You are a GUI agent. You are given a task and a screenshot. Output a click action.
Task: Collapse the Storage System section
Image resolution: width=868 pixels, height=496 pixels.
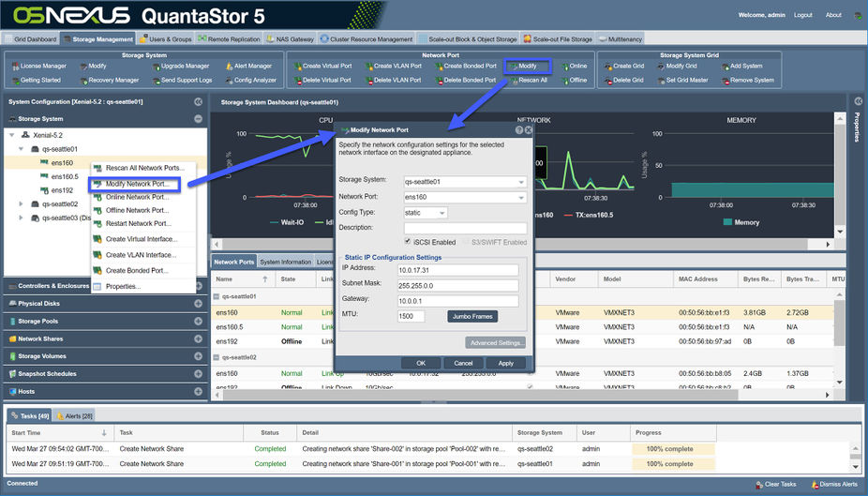click(198, 119)
